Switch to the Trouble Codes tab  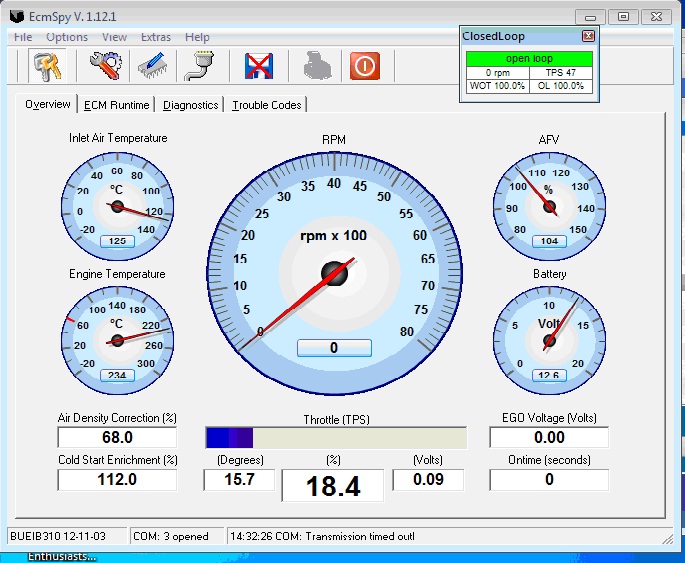[266, 105]
